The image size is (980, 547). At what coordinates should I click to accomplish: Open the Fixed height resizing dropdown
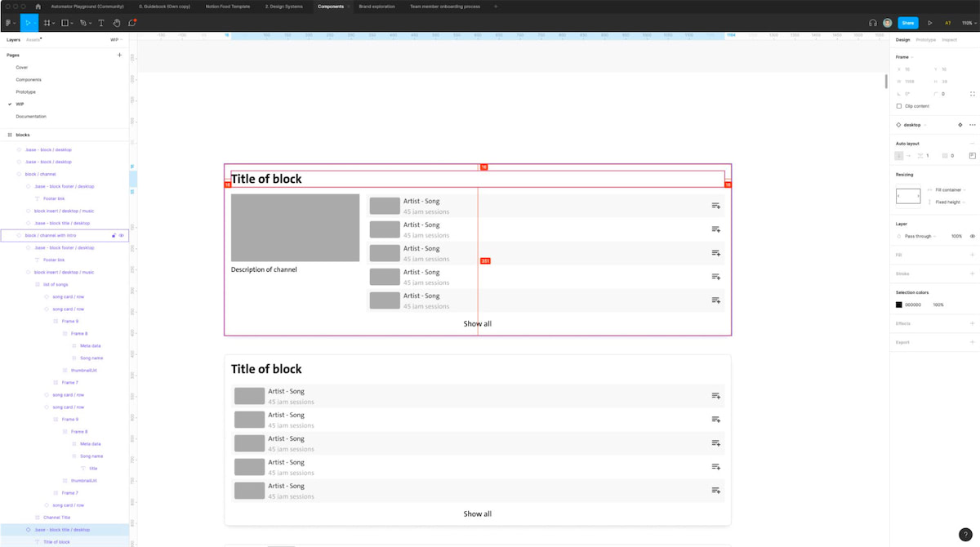click(x=948, y=202)
